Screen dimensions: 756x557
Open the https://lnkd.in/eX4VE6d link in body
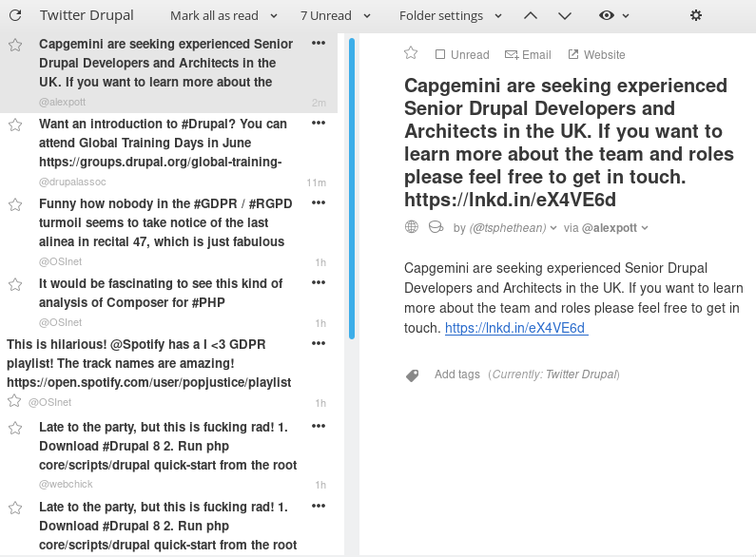(x=516, y=328)
